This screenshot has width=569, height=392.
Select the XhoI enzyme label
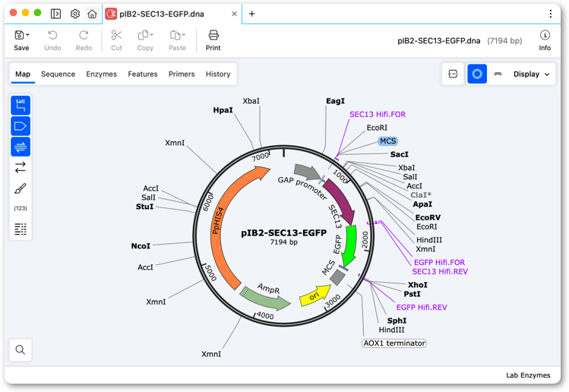(x=417, y=285)
